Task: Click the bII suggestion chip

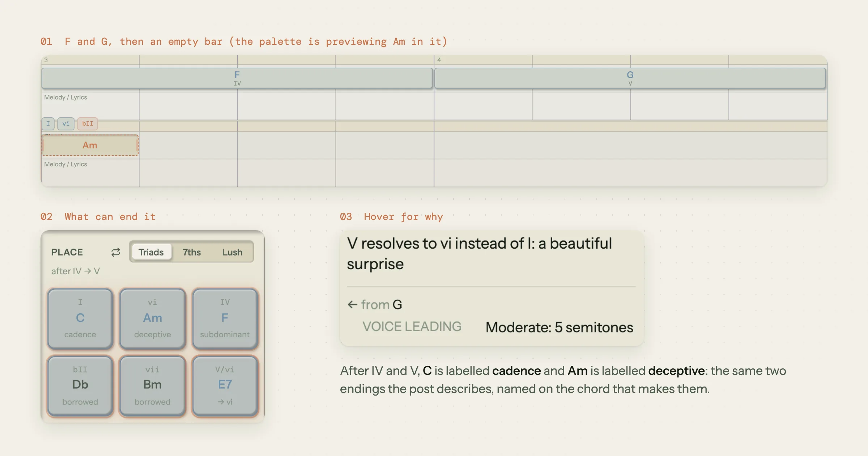Action: point(88,124)
